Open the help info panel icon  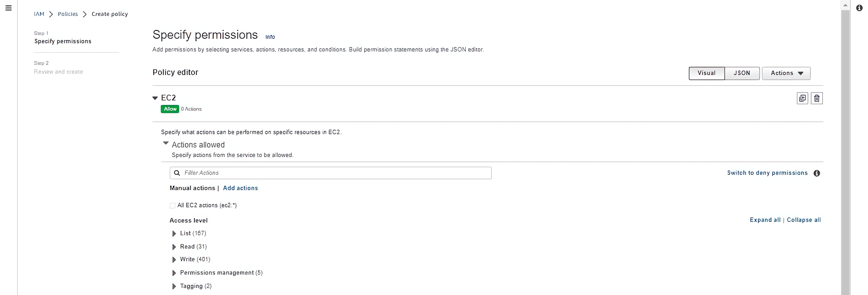tap(859, 8)
